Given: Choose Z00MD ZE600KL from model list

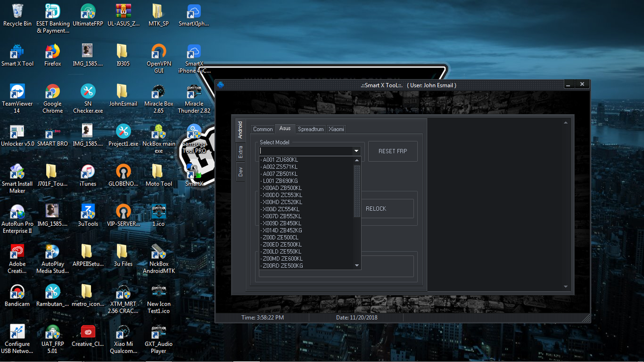Looking at the screenshot, I should [x=306, y=258].
